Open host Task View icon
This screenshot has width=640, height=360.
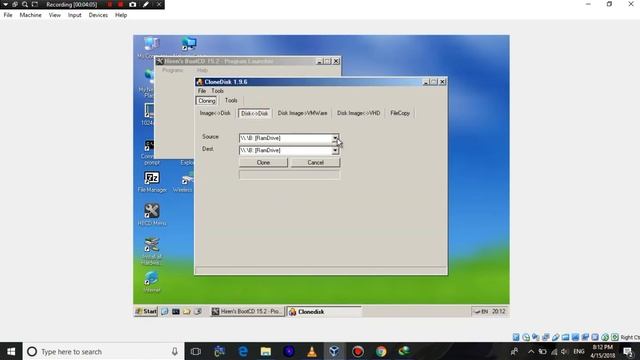[x=196, y=351]
